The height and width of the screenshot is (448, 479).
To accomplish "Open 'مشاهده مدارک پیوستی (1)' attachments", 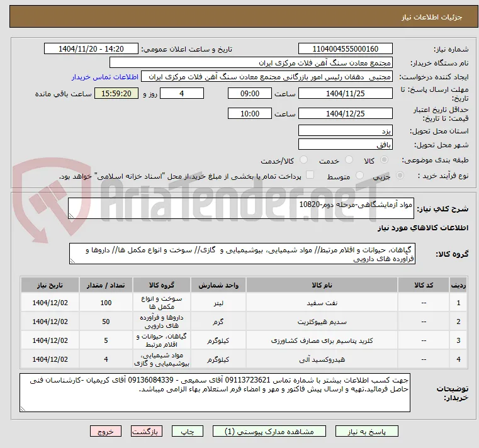I will click(x=269, y=431).
